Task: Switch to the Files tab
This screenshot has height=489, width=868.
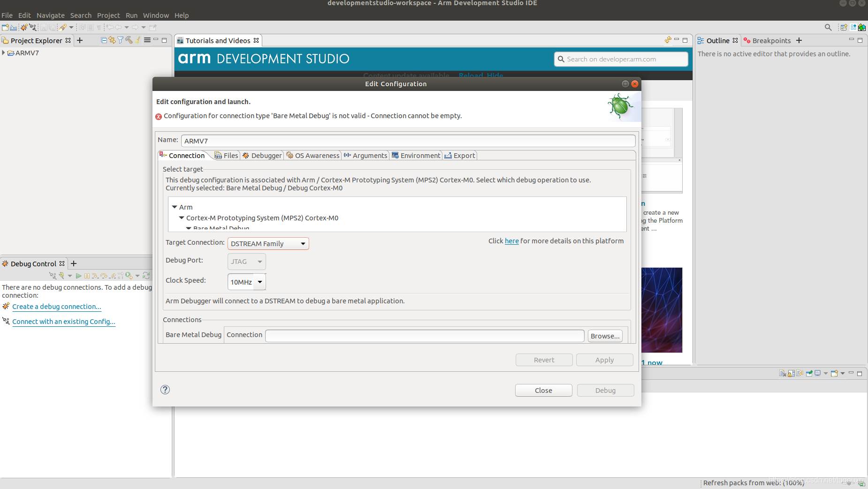Action: tap(227, 156)
